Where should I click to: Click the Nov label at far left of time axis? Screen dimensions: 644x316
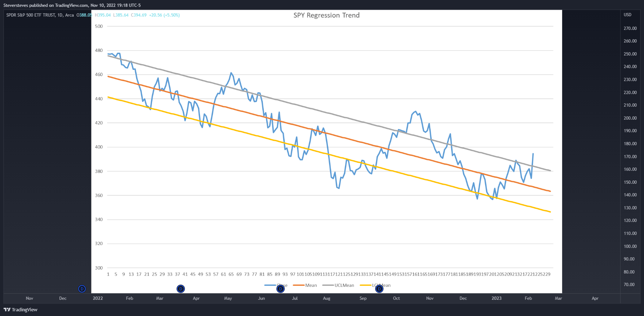pos(30,298)
